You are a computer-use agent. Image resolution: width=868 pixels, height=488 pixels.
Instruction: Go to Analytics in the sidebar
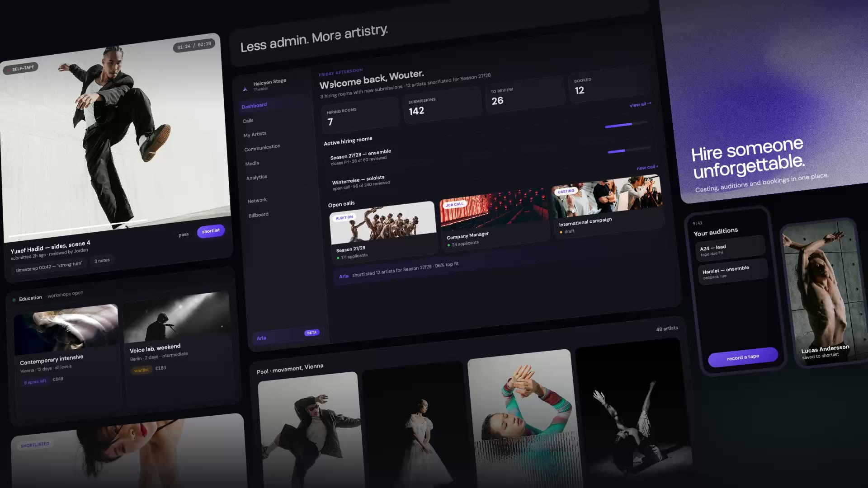click(257, 178)
